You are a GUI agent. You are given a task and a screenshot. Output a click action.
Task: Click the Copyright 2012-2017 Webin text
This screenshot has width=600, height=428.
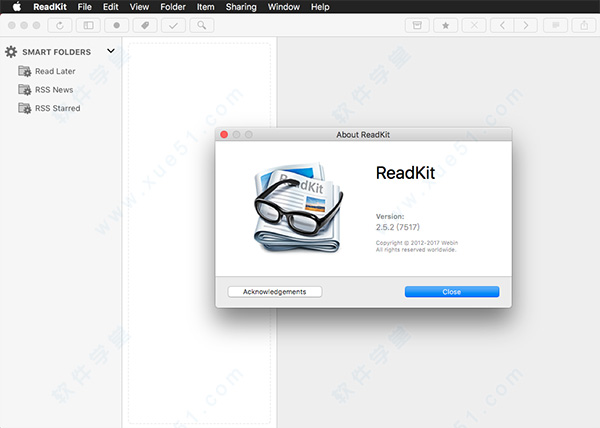click(x=417, y=243)
